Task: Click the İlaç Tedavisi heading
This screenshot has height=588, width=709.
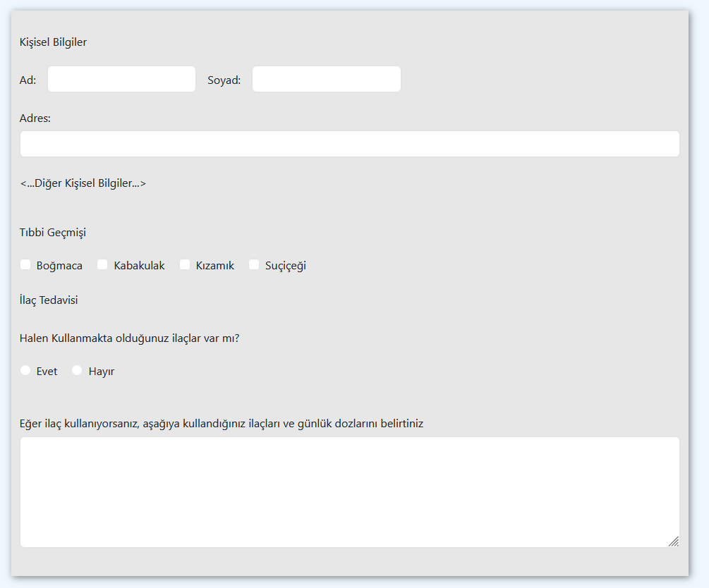Action: pos(48,300)
